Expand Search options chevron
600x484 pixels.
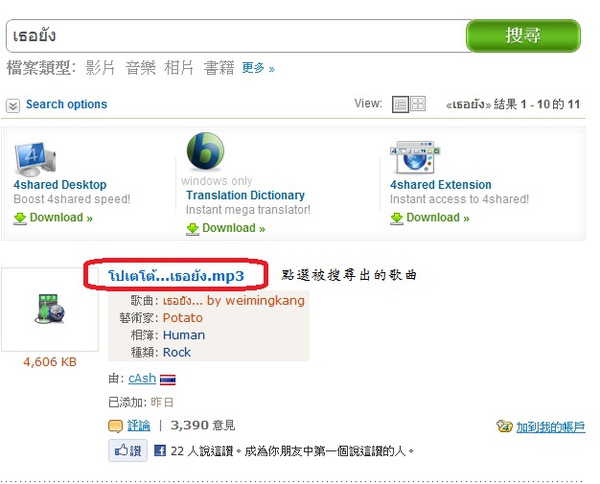[13, 105]
